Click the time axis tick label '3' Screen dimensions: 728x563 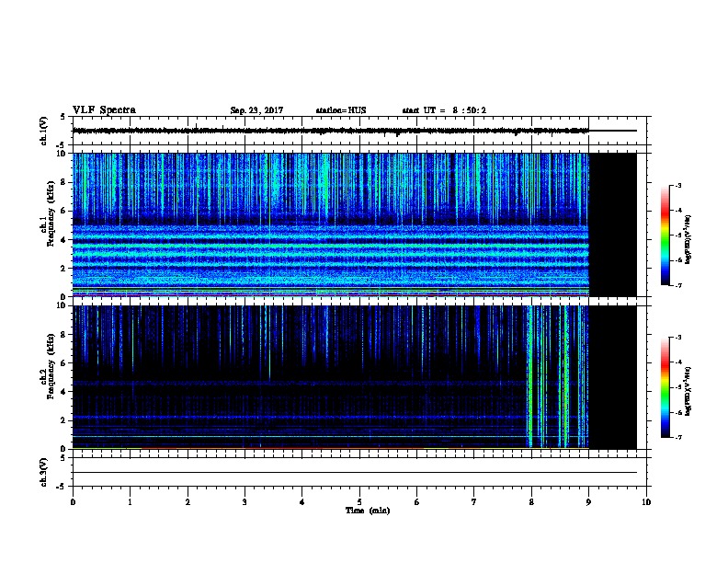[x=245, y=502]
